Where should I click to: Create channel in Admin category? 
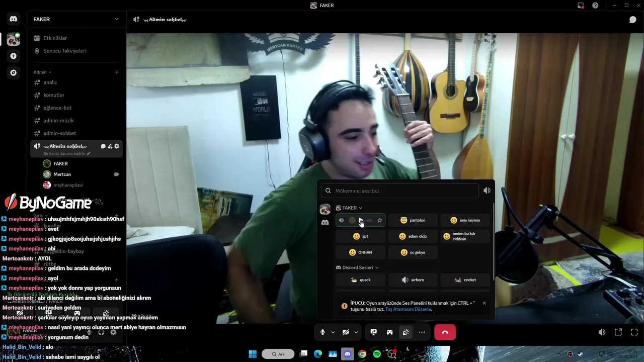click(x=117, y=72)
